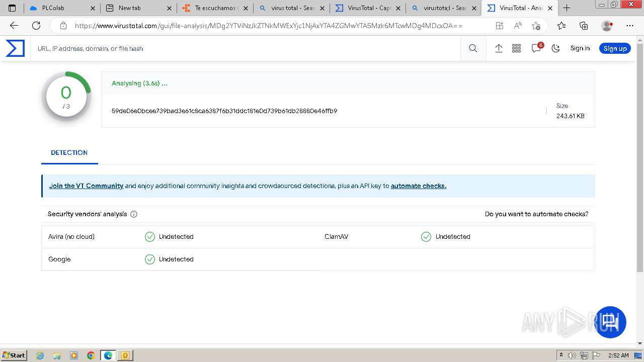Click the site lock icon in address bar
The width and height of the screenshot is (644, 362).
click(63, 25)
